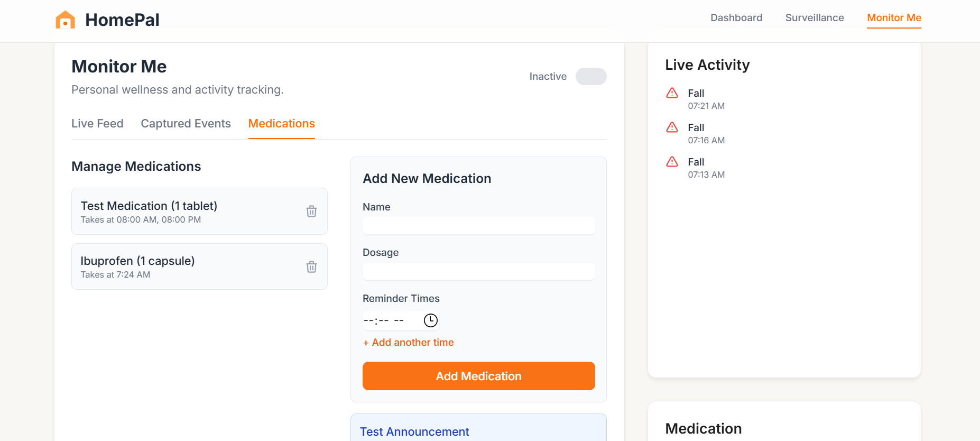Open the time picker clock icon
Screen dimensions: 980x441
coord(431,320)
